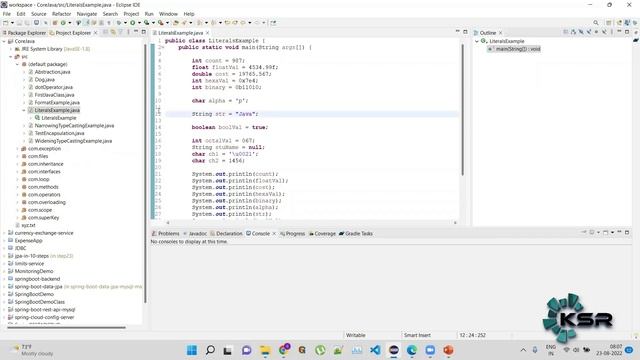Open the External Tools dropdown arrow
Image resolution: width=640 pixels, height=360 pixels.
click(167, 23)
